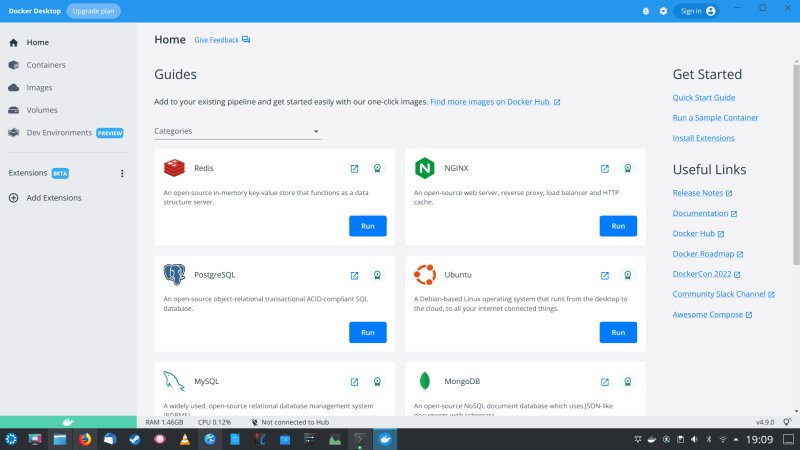The image size is (800, 450).
Task: Click the NGINX logo icon
Action: 424,168
